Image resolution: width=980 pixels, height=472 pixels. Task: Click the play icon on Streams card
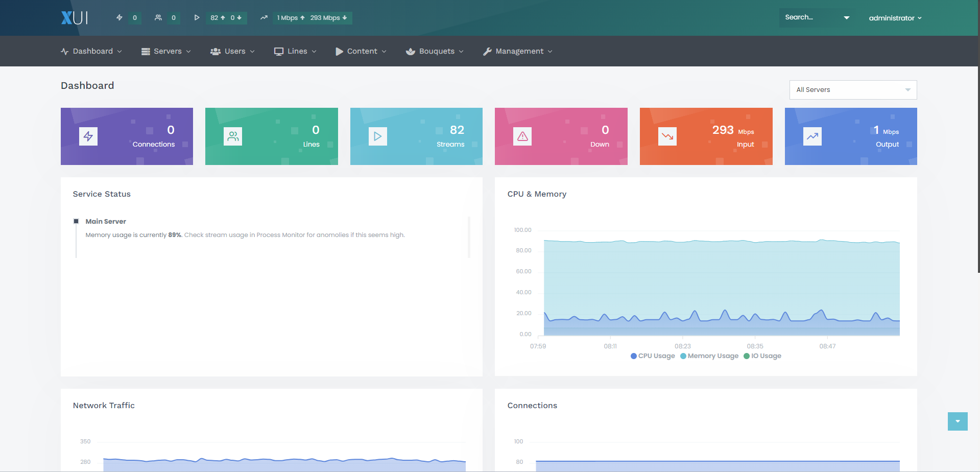(x=378, y=136)
